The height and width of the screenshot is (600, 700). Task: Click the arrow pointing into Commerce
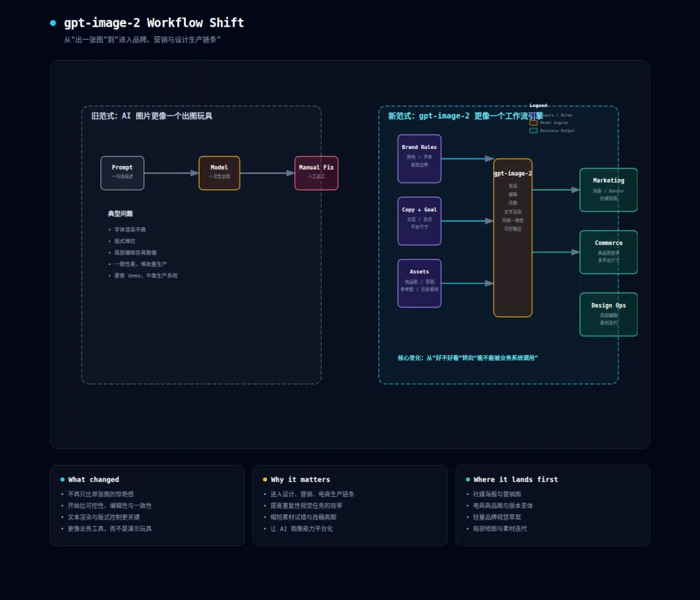pos(556,252)
